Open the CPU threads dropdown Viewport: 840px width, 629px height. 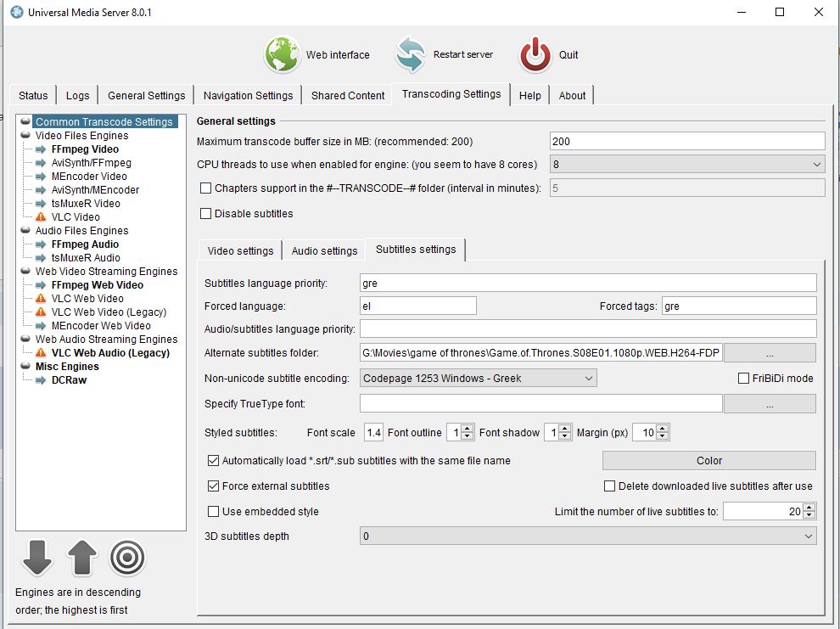click(x=687, y=165)
